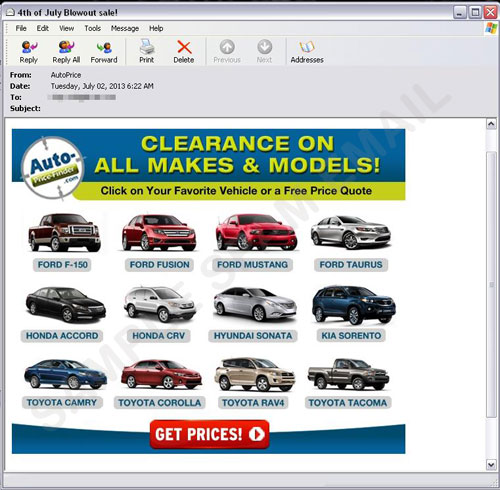Click the red GET PRICES! button

pos(209,434)
